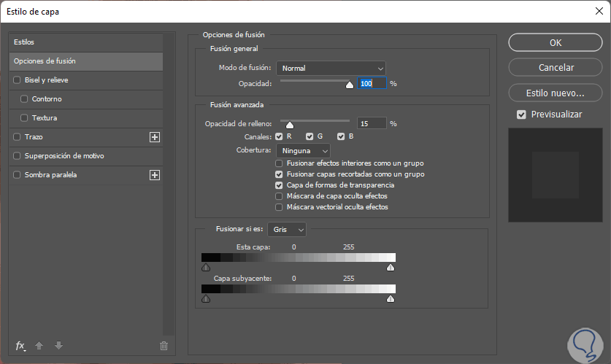This screenshot has height=364, width=611.
Task: Uncheck Fusionar capas recortadas como un grupo
Action: coord(279,174)
